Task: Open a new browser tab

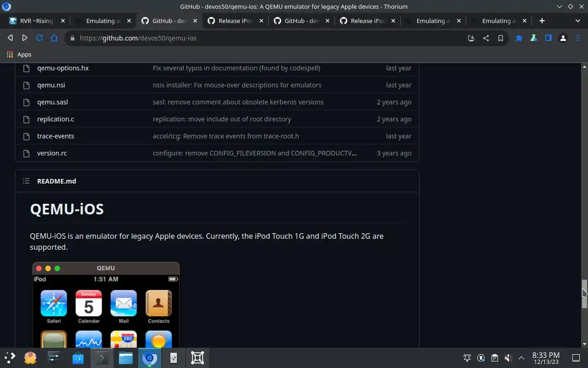Action: 542,21
